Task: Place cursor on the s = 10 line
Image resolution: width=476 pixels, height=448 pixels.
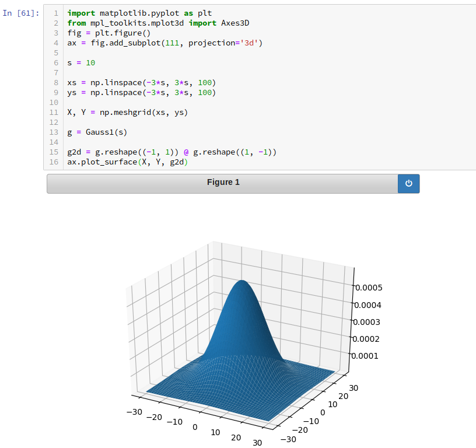Action: click(x=81, y=62)
